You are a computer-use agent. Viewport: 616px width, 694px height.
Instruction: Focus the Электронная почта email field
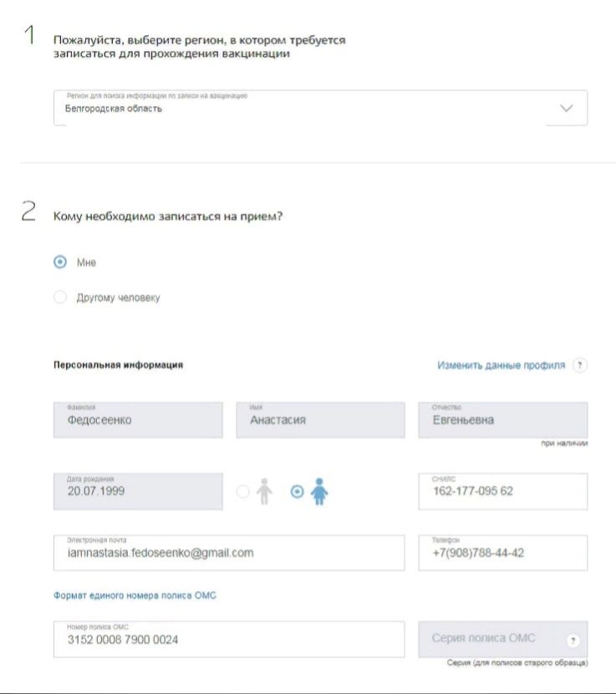coord(228,553)
